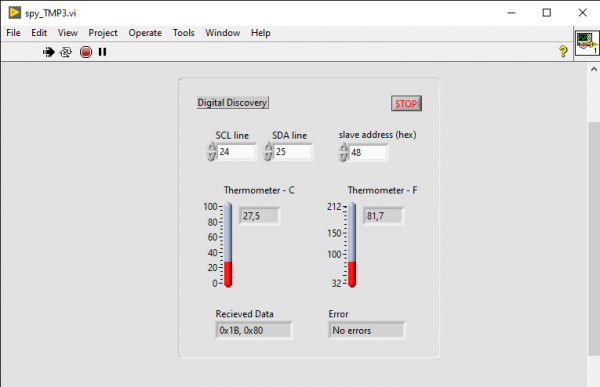Screen dimensions: 600x387
Task: Click the Thermometer - C slider column
Action: [228, 245]
